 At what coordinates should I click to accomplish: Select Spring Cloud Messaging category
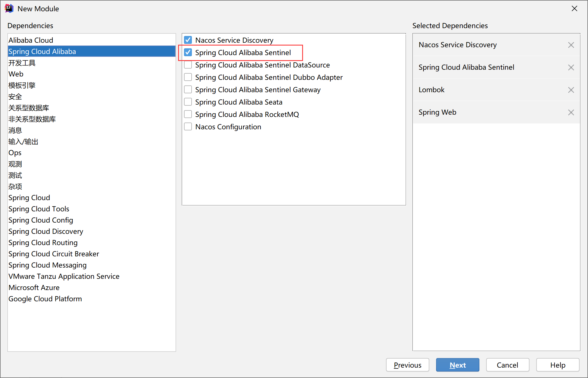[x=91, y=265]
